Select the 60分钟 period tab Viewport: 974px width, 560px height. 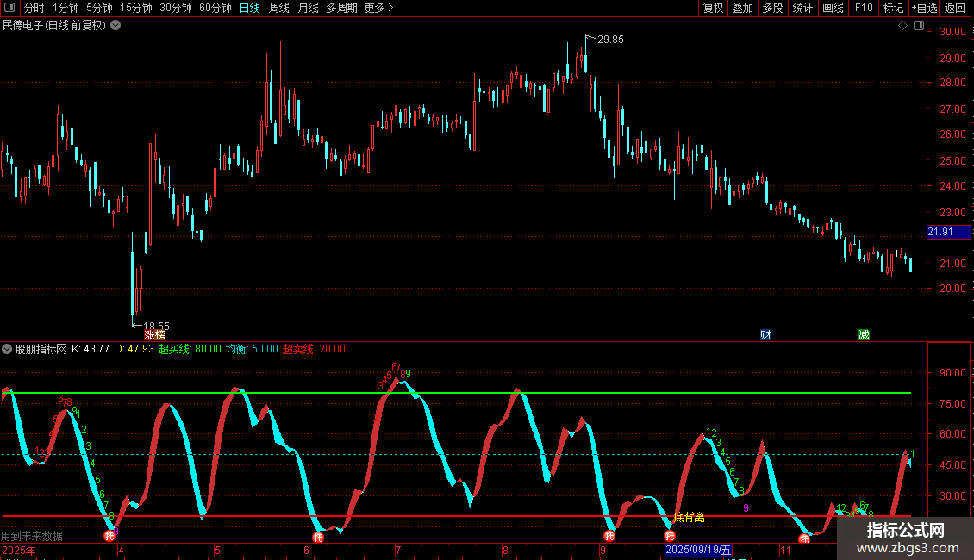215,9
